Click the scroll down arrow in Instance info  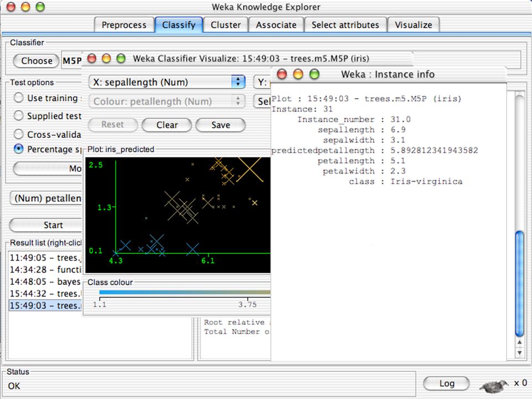[x=519, y=353]
